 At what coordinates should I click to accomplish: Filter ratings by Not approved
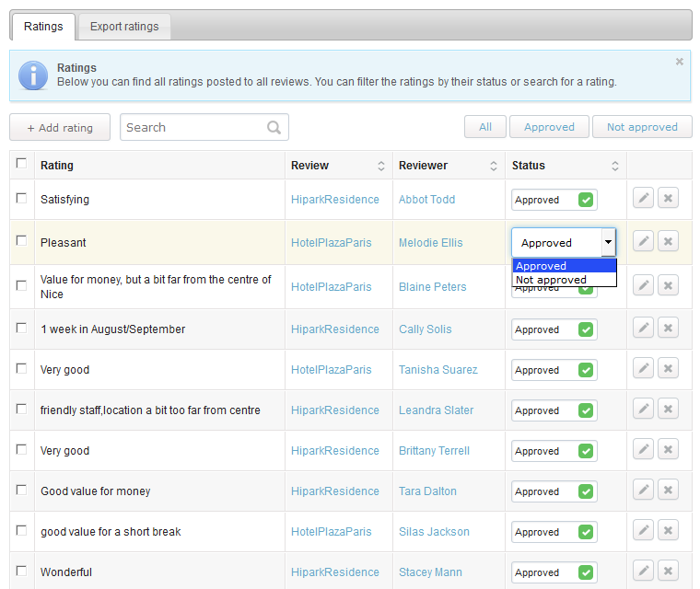click(x=642, y=127)
